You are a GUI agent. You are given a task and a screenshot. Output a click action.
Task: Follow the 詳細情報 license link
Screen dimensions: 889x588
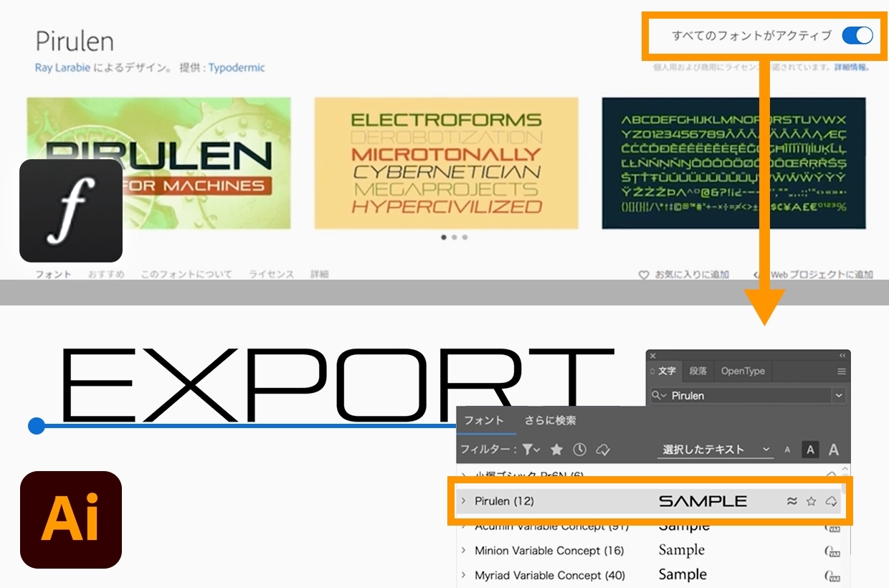coord(852,67)
